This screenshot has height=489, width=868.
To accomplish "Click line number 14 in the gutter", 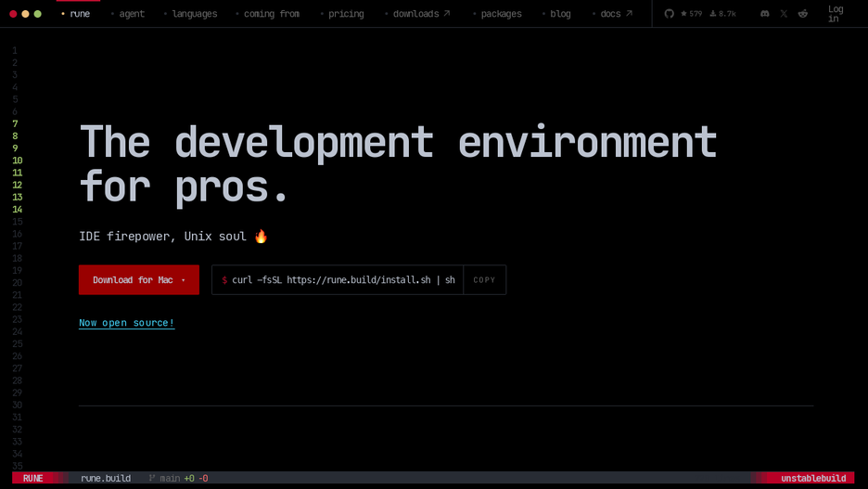I will click(x=18, y=210).
